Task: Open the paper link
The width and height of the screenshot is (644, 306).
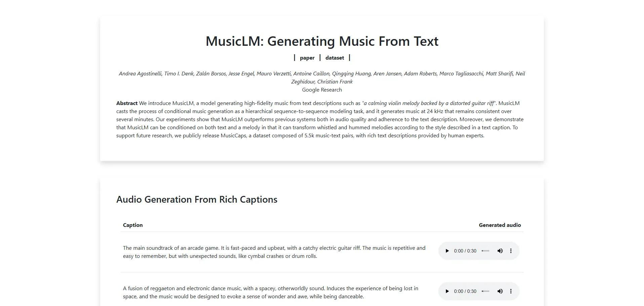Action: (307, 58)
